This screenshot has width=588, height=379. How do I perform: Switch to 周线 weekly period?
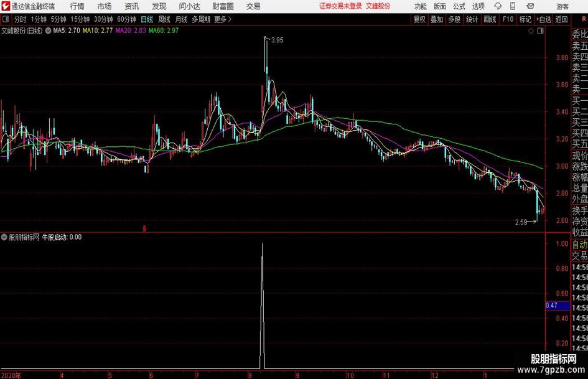(x=164, y=19)
